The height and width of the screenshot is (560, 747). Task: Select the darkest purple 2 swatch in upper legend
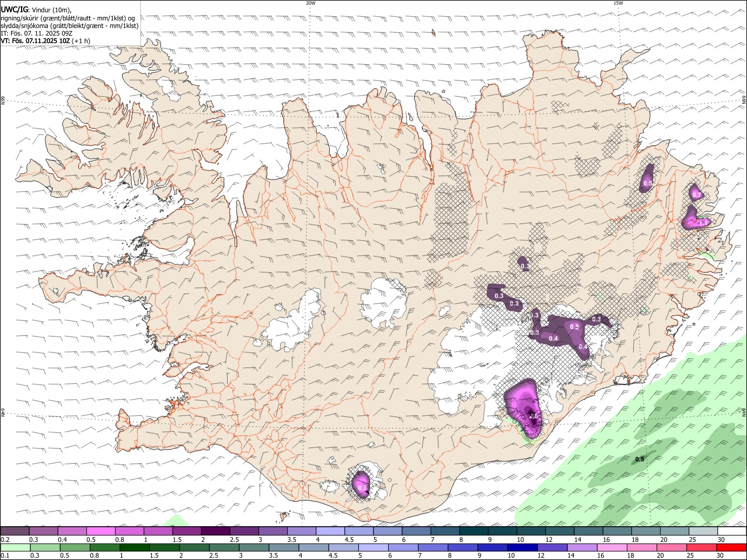point(215,531)
